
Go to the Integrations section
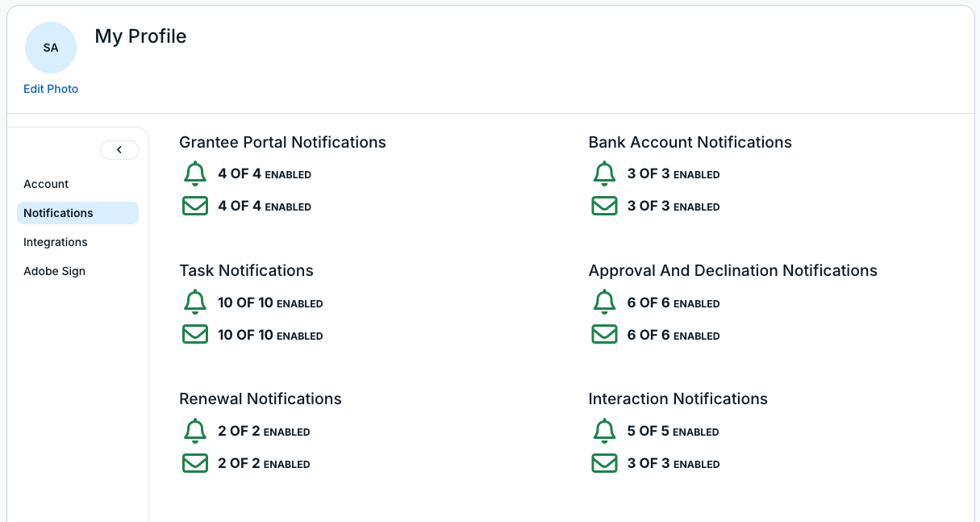click(x=56, y=242)
